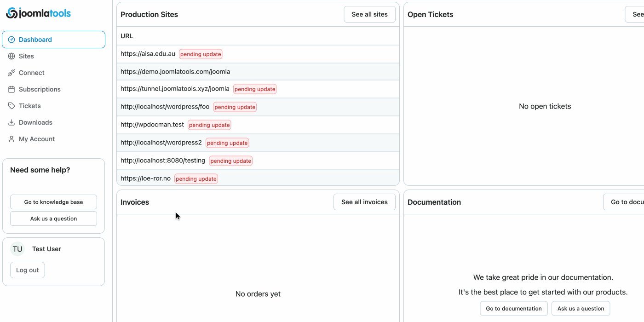Click Go to knowledge base button

coord(53,202)
